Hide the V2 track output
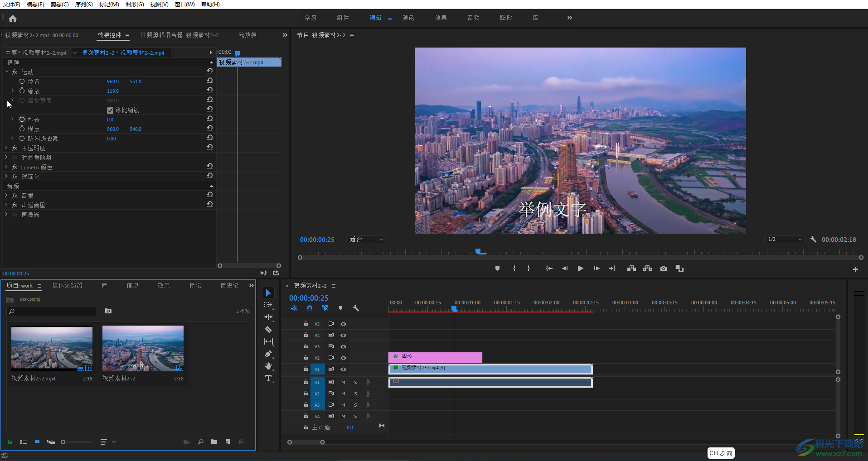The width and height of the screenshot is (868, 461). 344,358
